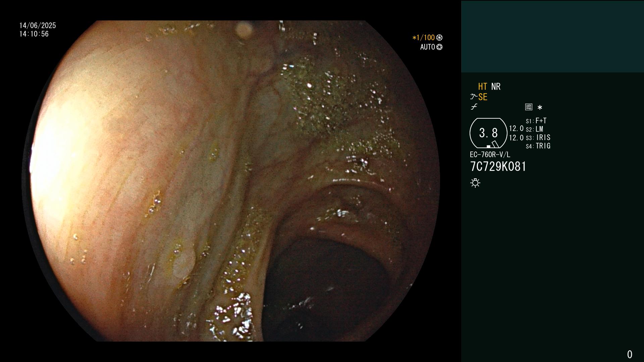Click the image counter showing 0
The image size is (644, 362).
630,354
